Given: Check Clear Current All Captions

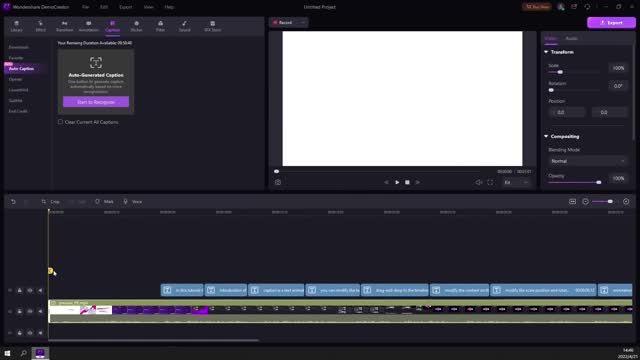Looking at the screenshot, I should pos(60,122).
